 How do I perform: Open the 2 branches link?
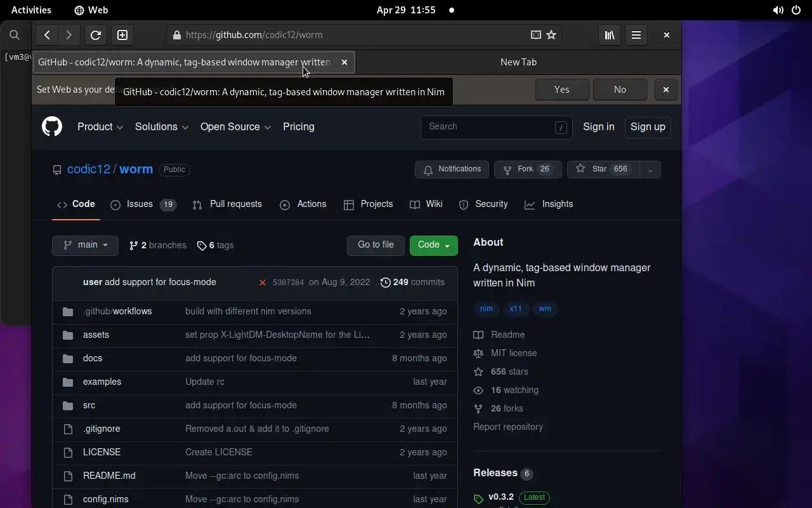(158, 245)
